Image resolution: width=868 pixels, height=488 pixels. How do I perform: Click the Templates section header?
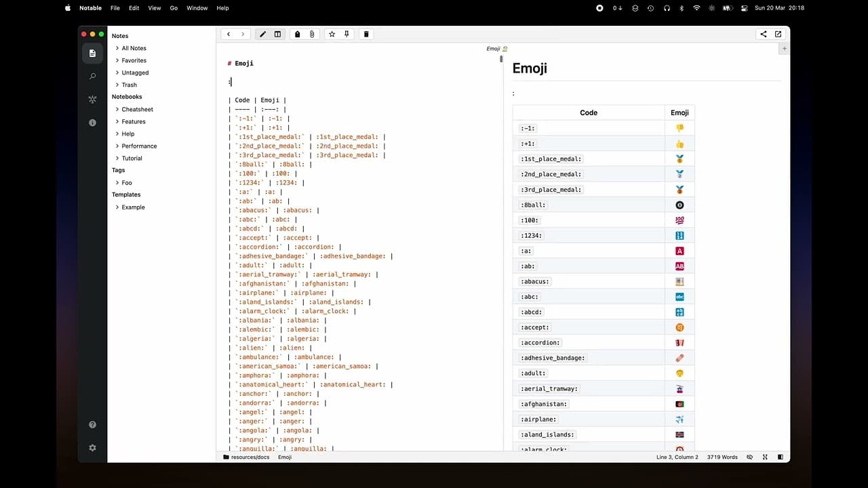[x=126, y=195]
